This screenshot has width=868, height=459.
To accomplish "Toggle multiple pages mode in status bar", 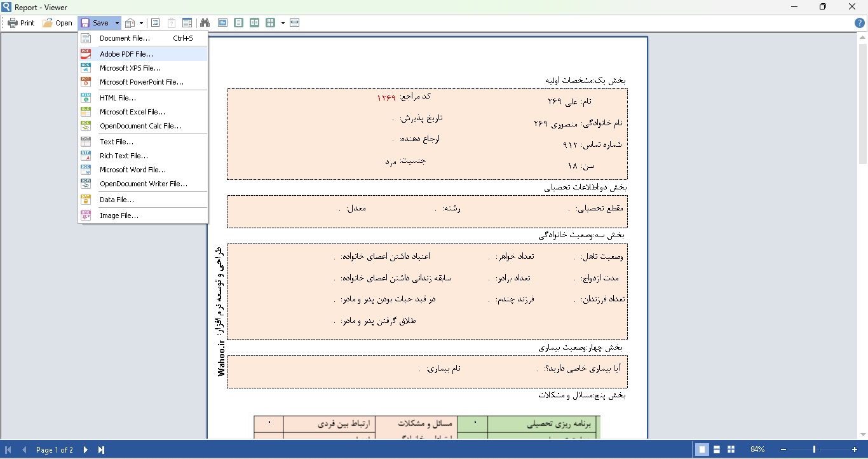I will [x=731, y=449].
